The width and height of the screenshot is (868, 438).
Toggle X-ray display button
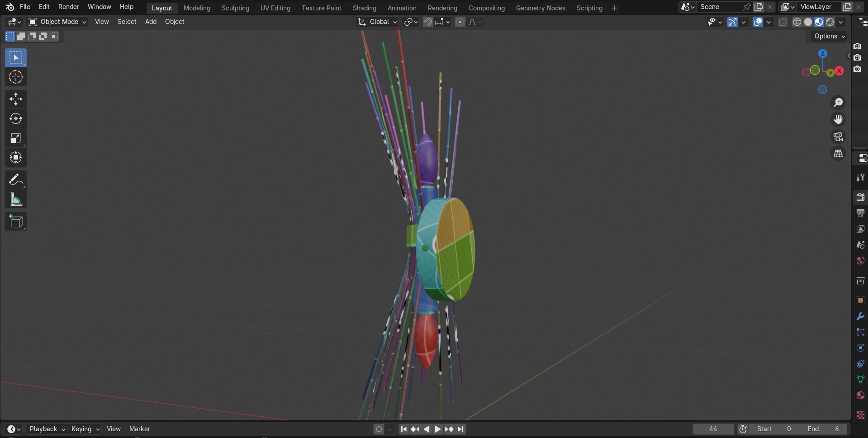tap(783, 22)
